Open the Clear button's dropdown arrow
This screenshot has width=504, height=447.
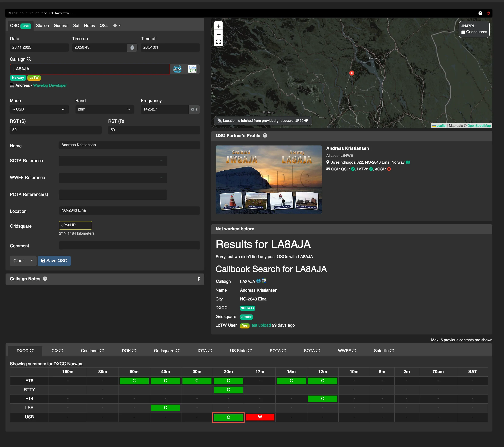pos(31,261)
